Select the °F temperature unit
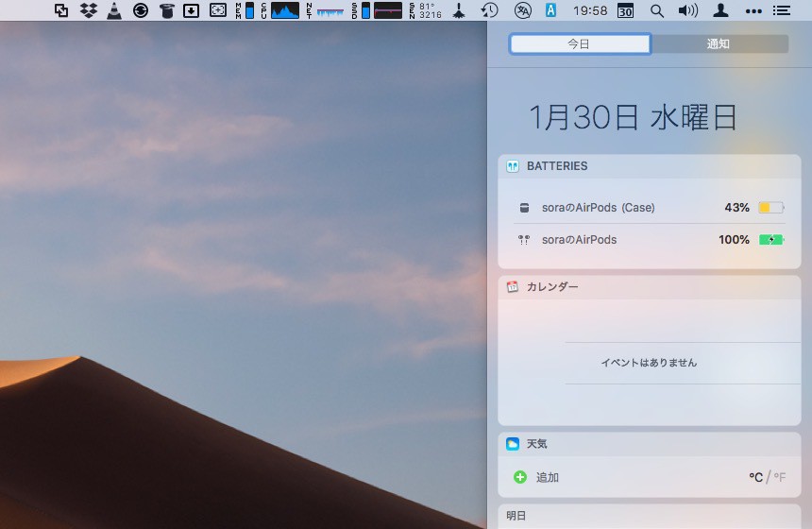The image size is (812, 529). click(x=780, y=477)
